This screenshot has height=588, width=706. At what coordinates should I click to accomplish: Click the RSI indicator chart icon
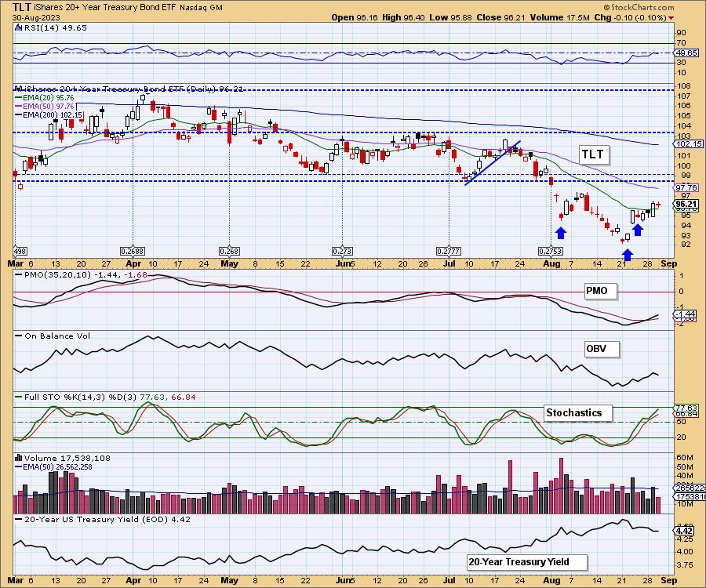click(x=18, y=27)
